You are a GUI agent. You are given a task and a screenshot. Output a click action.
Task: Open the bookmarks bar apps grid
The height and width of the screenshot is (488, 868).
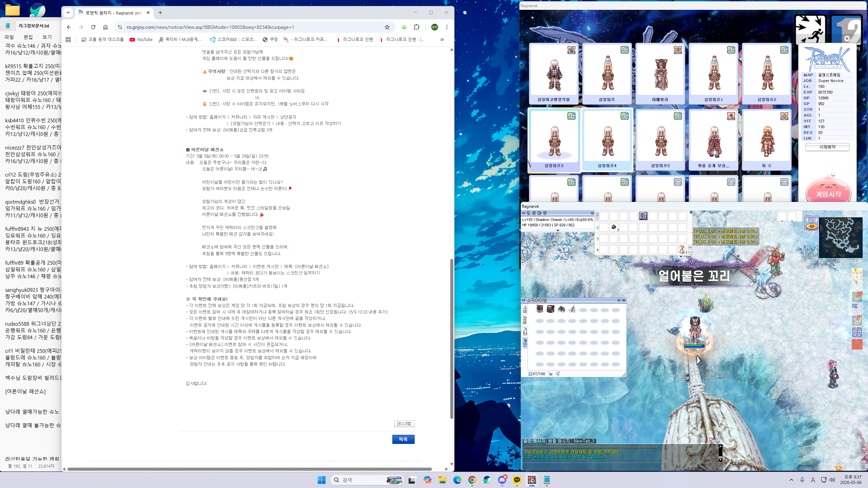pyautogui.click(x=68, y=40)
